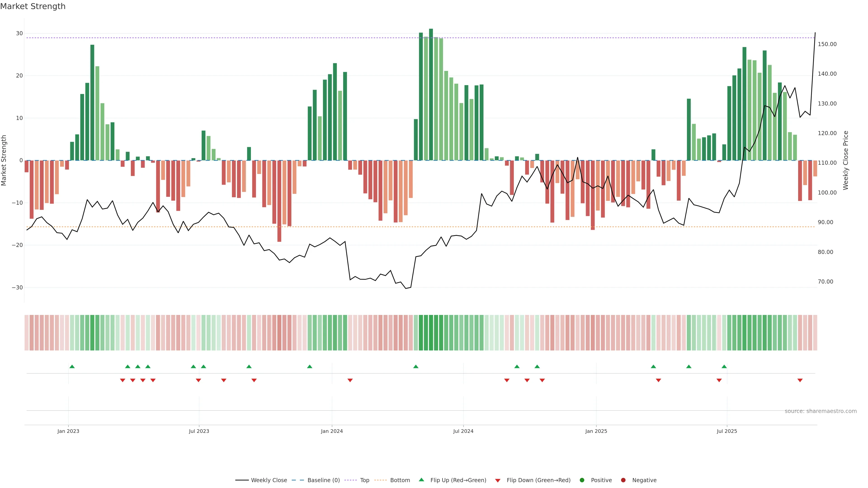
Task: Click the first green flip-up marker near Jan 2023
Action: pos(72,366)
